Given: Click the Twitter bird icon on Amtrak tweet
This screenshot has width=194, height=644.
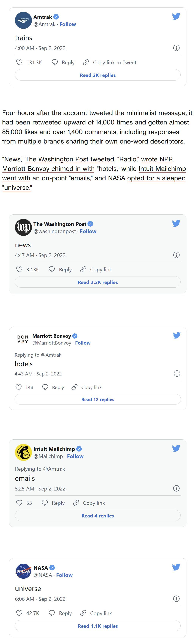Looking at the screenshot, I should pos(176,16).
